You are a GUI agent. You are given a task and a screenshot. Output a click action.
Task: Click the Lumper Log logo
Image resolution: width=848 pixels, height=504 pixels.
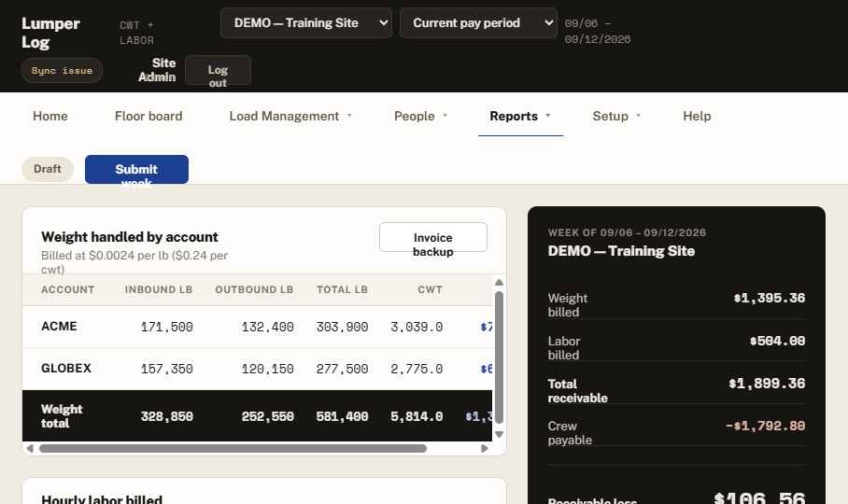point(50,33)
